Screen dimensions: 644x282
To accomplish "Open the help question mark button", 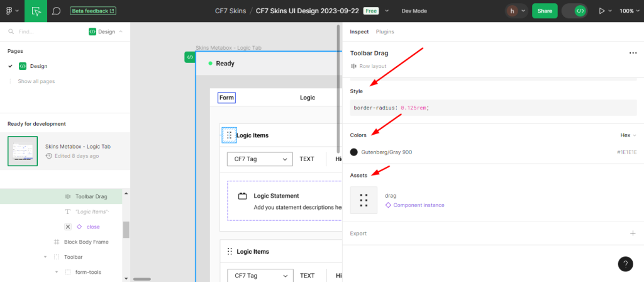I will [x=625, y=264].
